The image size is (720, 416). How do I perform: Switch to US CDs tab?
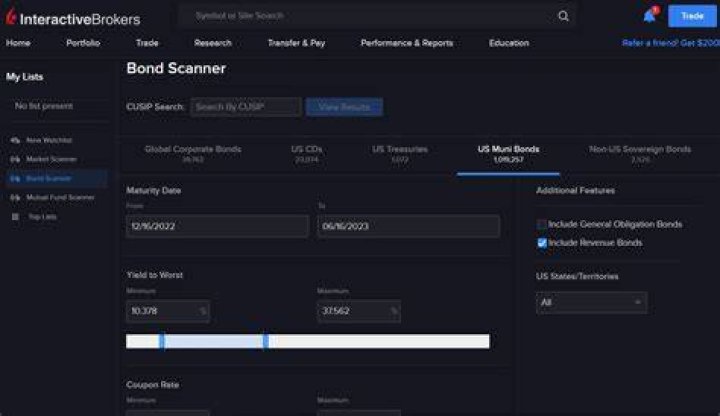pyautogui.click(x=307, y=154)
